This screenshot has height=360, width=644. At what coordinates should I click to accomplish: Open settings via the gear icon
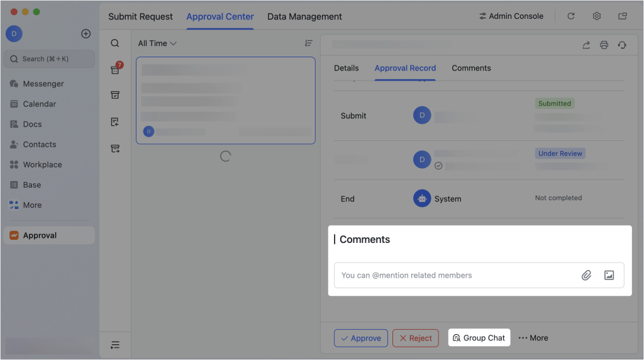click(597, 16)
